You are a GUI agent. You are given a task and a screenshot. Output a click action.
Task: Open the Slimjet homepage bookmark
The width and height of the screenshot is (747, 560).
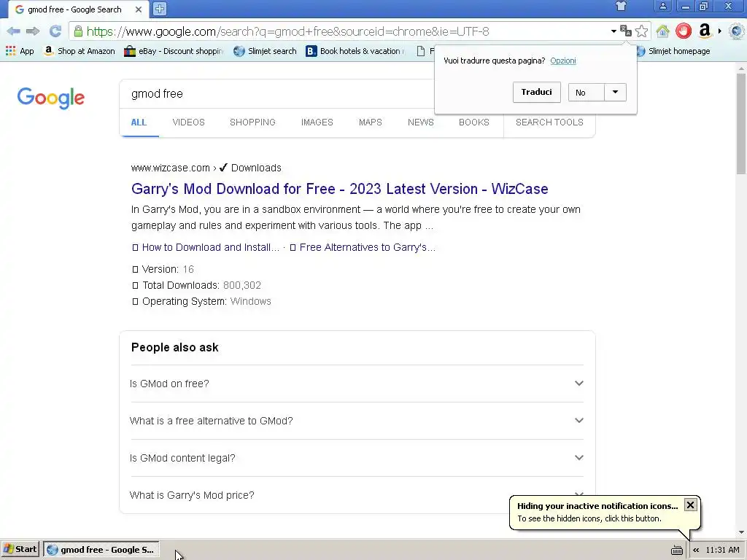click(673, 51)
